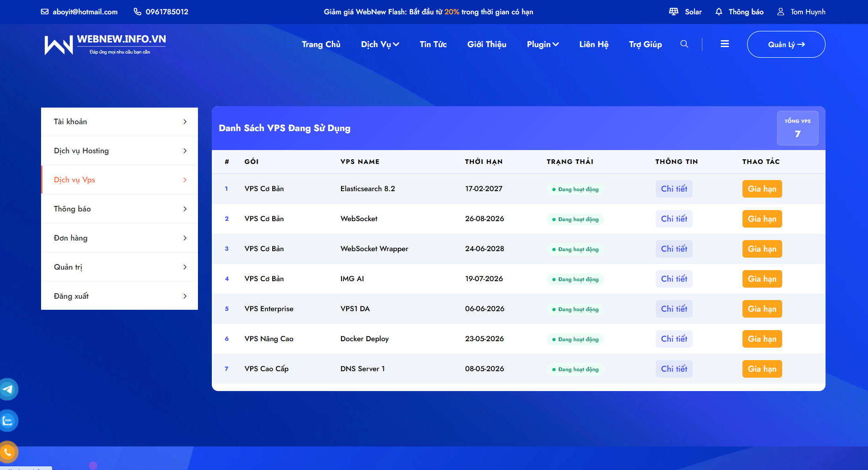
Task: Expand the Dịch vụ Vps sidebar arrow
Action: pyautogui.click(x=185, y=180)
